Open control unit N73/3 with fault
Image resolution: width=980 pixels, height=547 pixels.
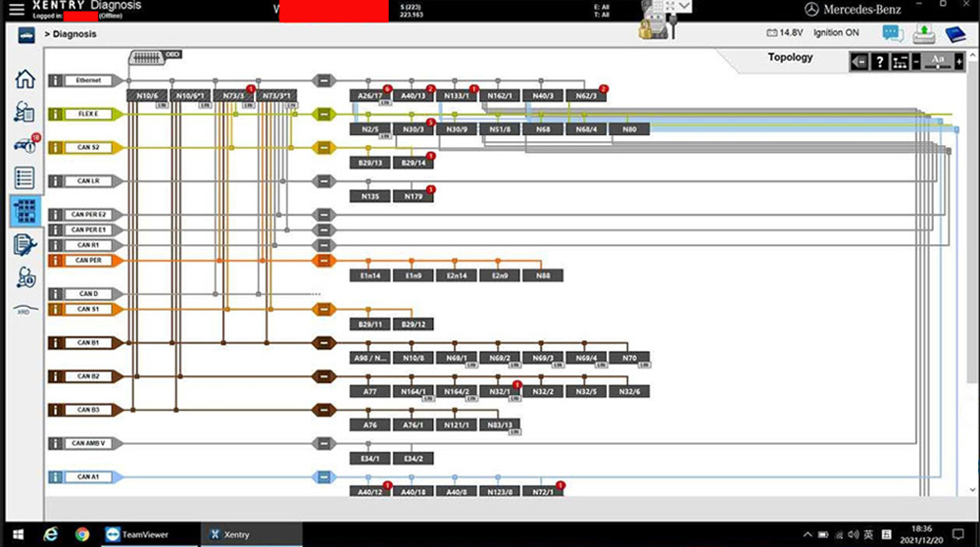233,96
